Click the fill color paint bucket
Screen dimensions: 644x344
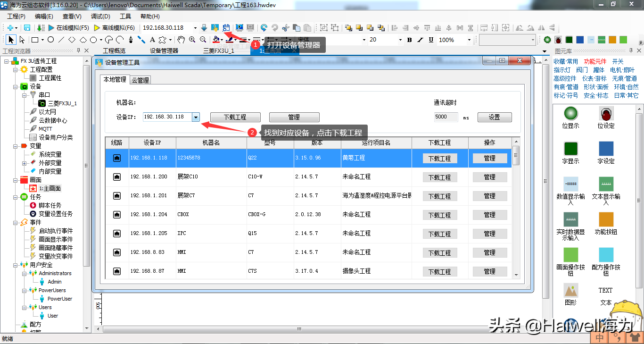216,40
